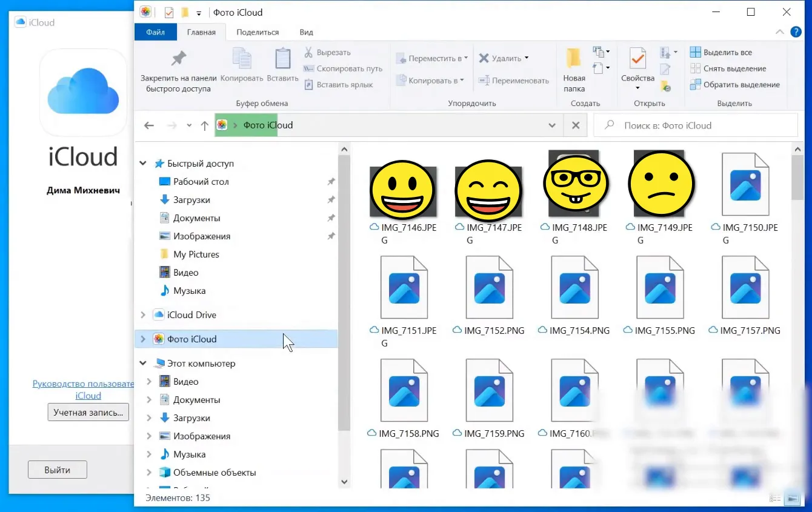This screenshot has height=512, width=812.
Task: Toggle Обратить выделение option
Action: point(735,84)
